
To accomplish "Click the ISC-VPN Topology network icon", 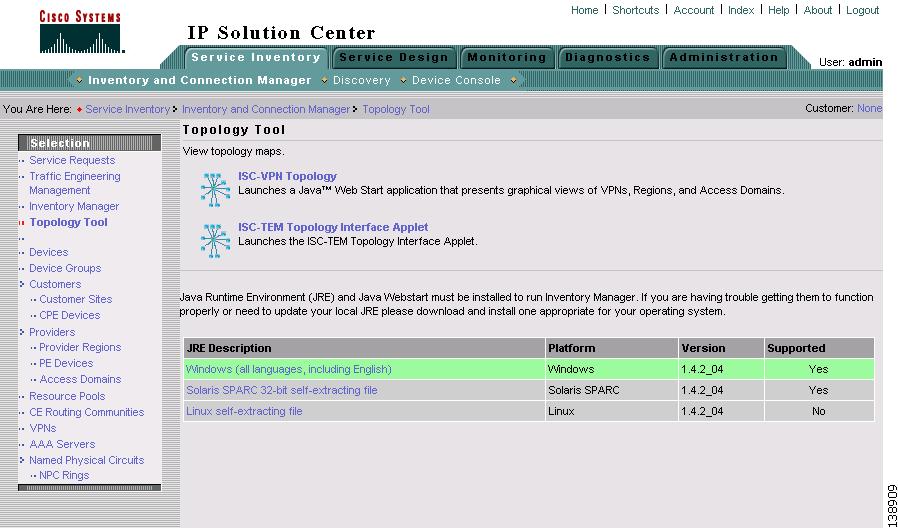I will [x=215, y=190].
